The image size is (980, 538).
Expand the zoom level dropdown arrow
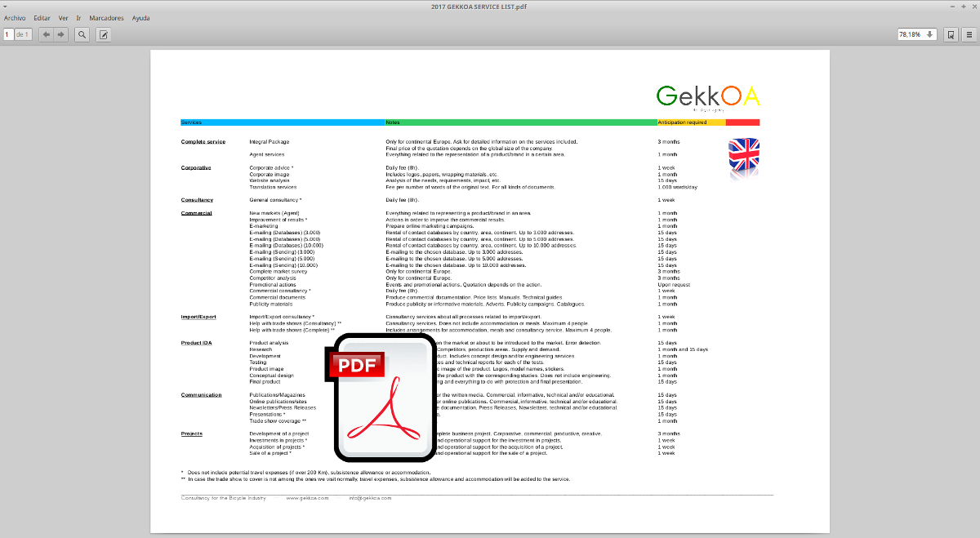coord(929,34)
